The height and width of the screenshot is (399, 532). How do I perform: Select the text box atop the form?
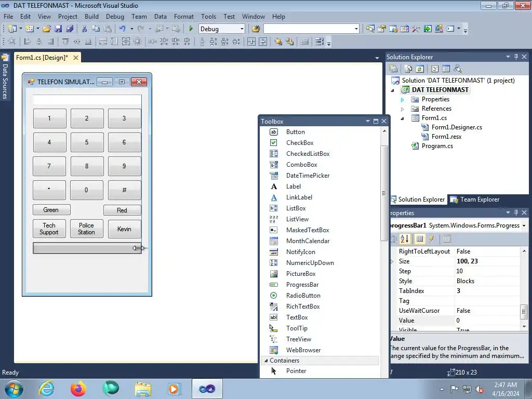[x=87, y=100]
